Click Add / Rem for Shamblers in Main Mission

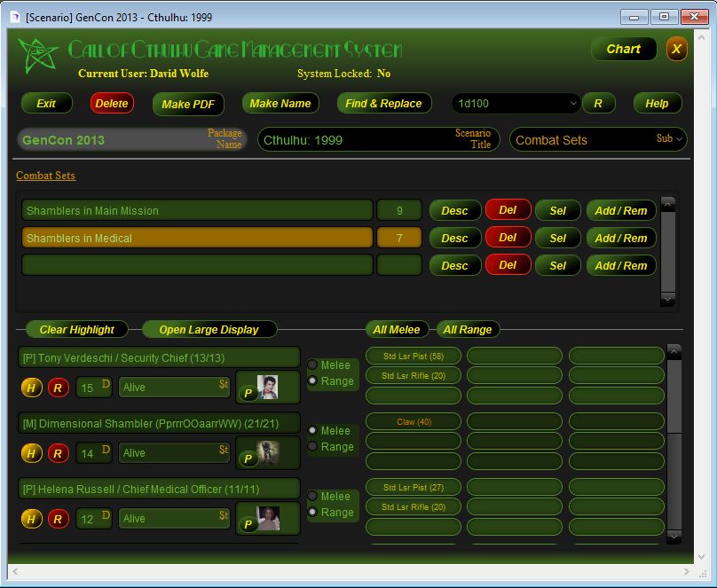[x=621, y=210]
